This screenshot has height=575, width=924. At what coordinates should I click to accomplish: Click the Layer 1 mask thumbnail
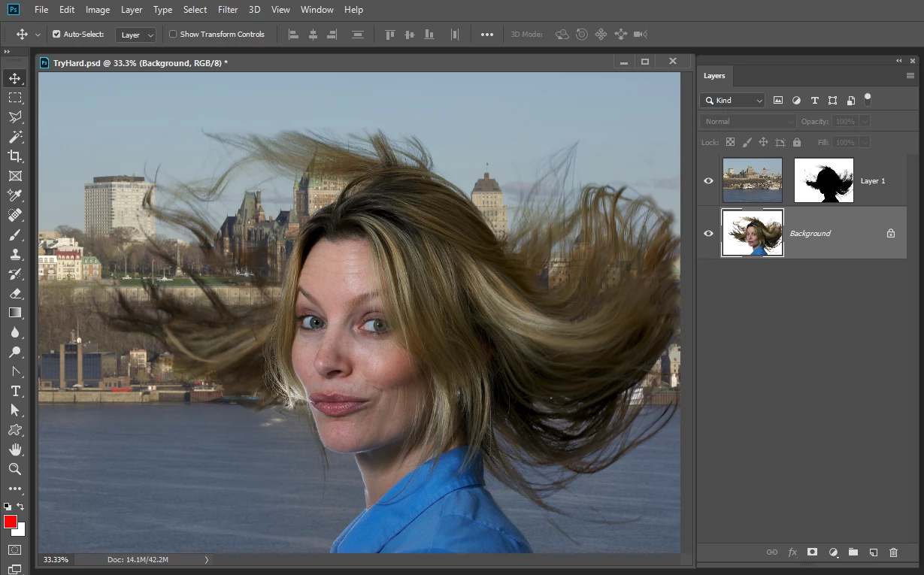(x=823, y=180)
